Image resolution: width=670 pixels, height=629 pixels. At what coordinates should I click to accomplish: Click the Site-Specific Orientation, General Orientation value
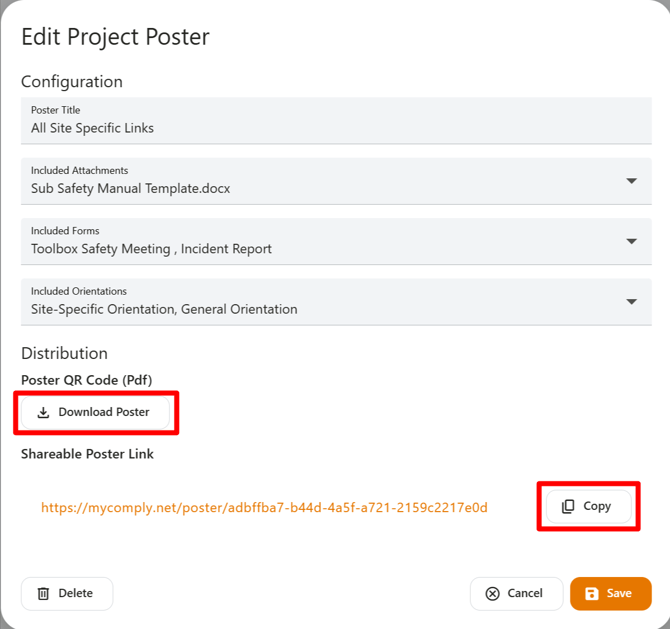pyautogui.click(x=164, y=309)
